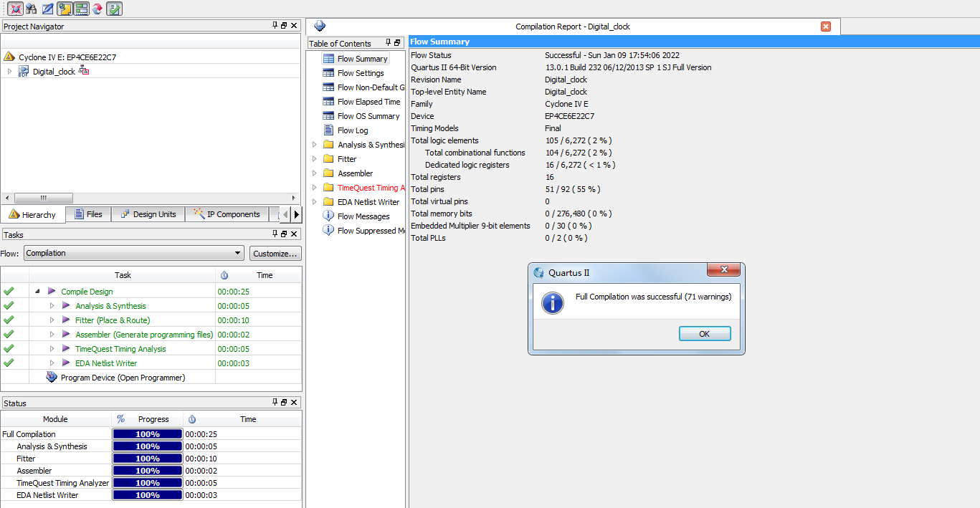980x508 pixels.
Task: Click the red circular arrows icon in the toolbar
Action: tap(97, 9)
